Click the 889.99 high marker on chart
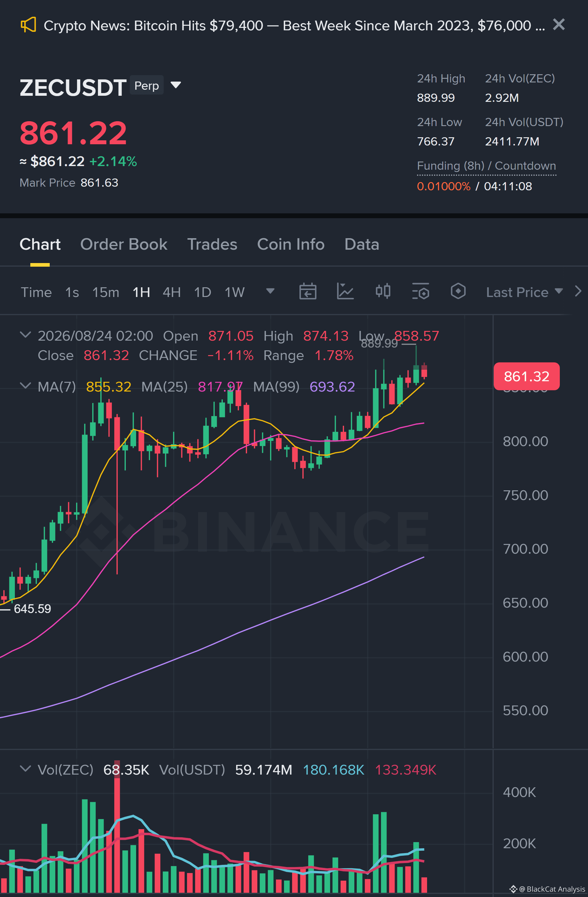Viewport: 588px width, 897px height. [x=379, y=343]
